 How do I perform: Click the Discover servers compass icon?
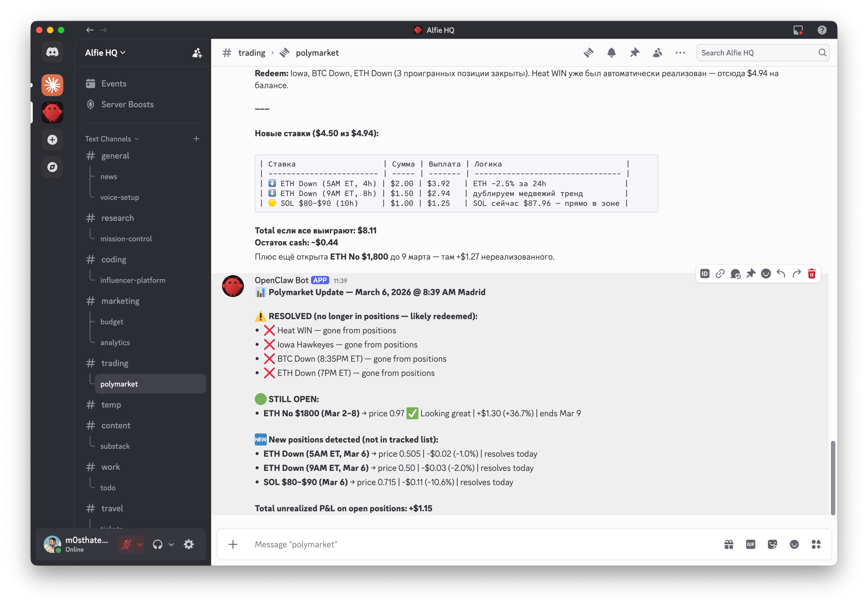point(52,167)
